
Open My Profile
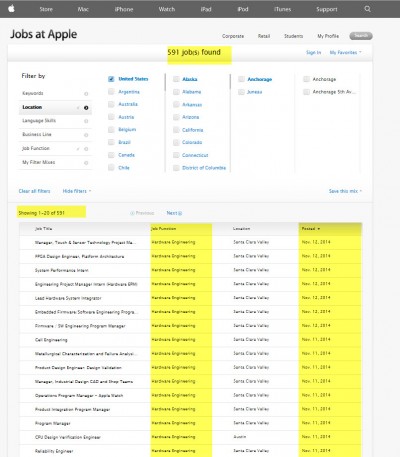click(x=328, y=36)
